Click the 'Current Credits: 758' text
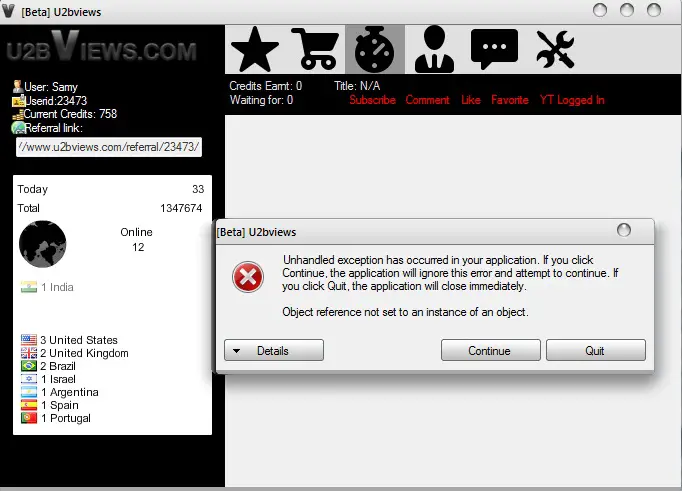This screenshot has height=491, width=682. tap(70, 114)
